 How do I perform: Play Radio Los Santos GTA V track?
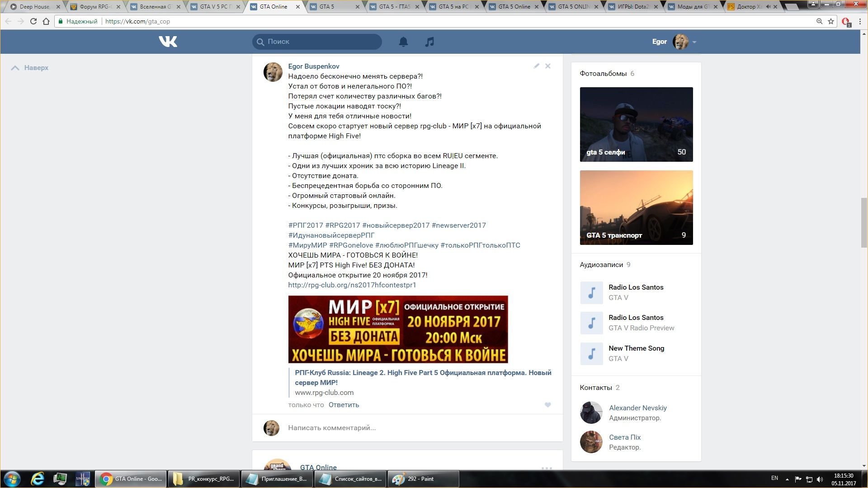pos(591,293)
